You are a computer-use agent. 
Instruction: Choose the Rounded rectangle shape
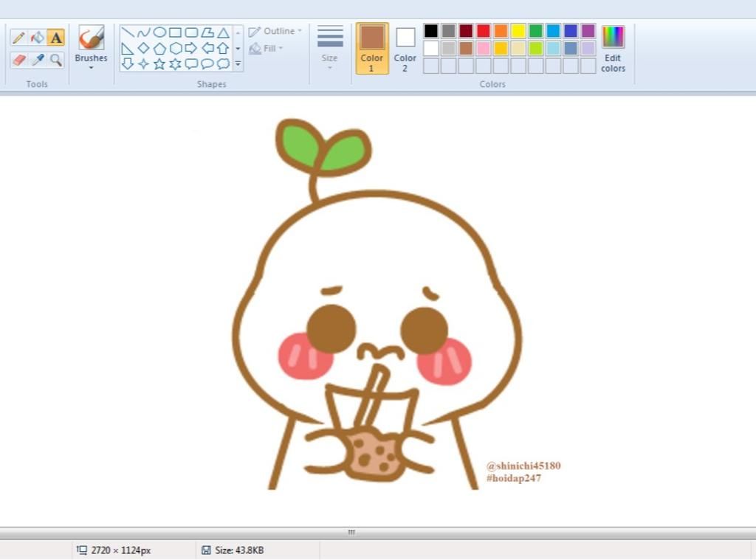coord(191,32)
